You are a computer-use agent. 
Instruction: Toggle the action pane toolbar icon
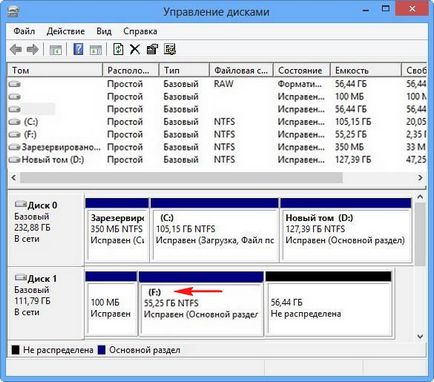pyautogui.click(x=96, y=50)
